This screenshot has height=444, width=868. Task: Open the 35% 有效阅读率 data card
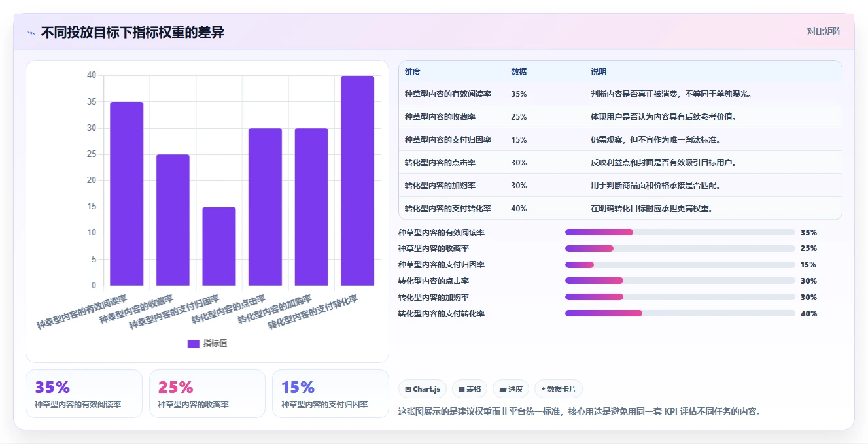84,394
